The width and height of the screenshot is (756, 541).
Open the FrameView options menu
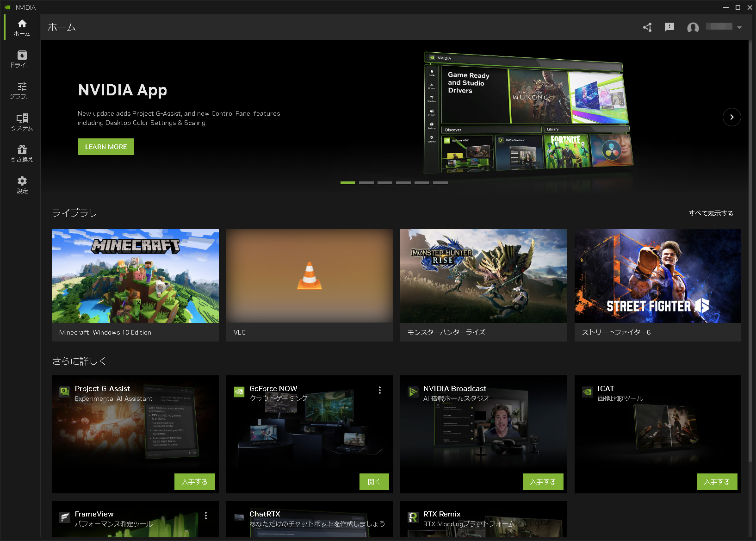[206, 515]
